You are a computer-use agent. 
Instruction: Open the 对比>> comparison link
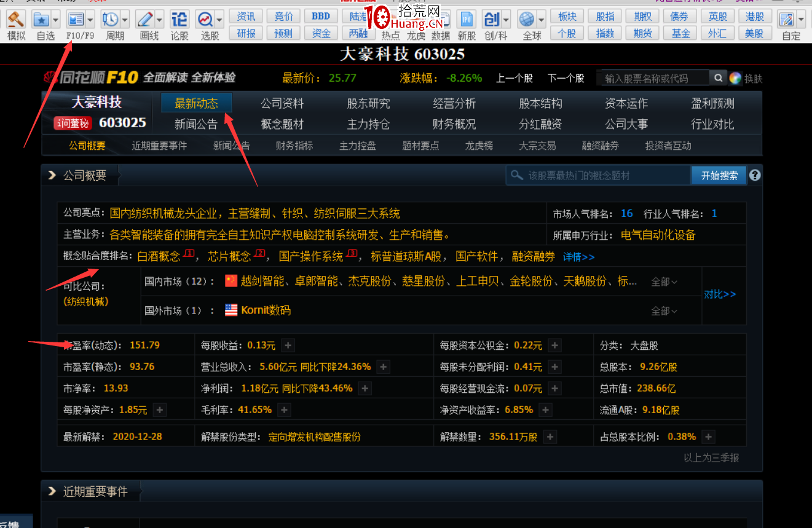[x=720, y=294]
